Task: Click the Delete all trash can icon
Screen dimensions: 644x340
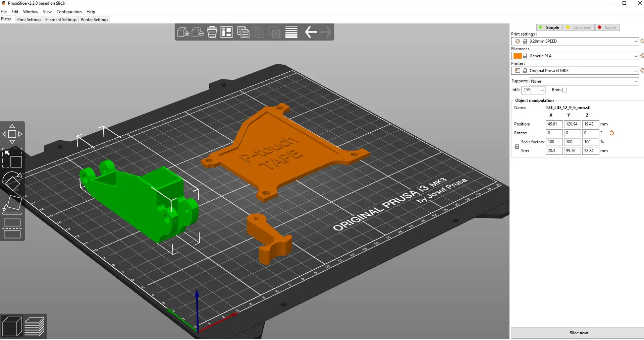Action: pyautogui.click(x=212, y=32)
